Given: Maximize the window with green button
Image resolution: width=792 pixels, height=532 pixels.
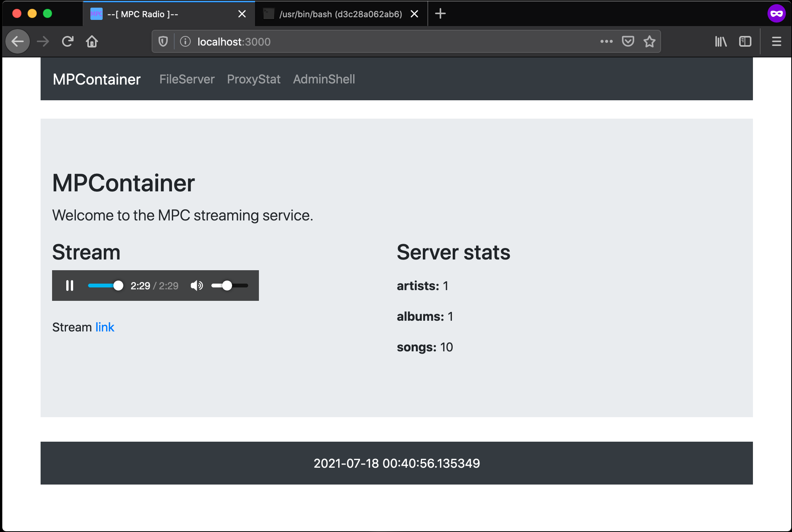Looking at the screenshot, I should 47,14.
